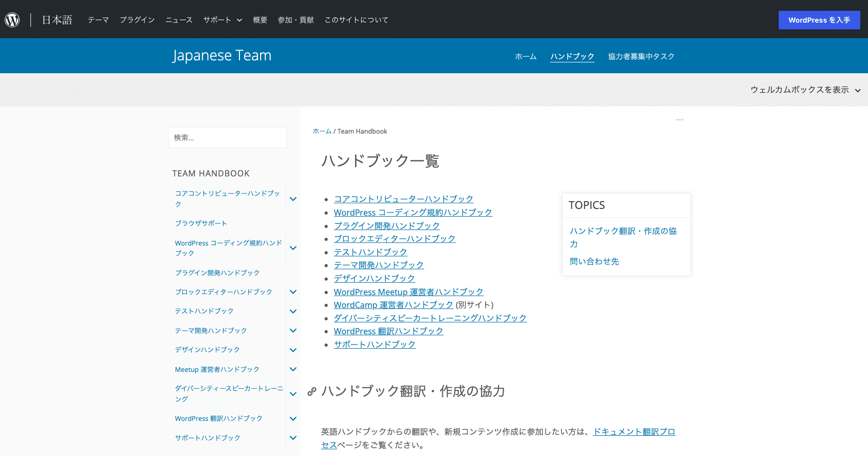
Task: Expand サポートハンドブック sidebar chevron
Action: (293, 438)
